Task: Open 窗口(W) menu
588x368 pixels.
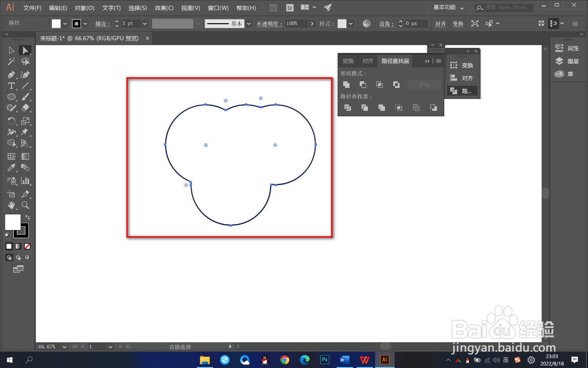Action: click(218, 8)
